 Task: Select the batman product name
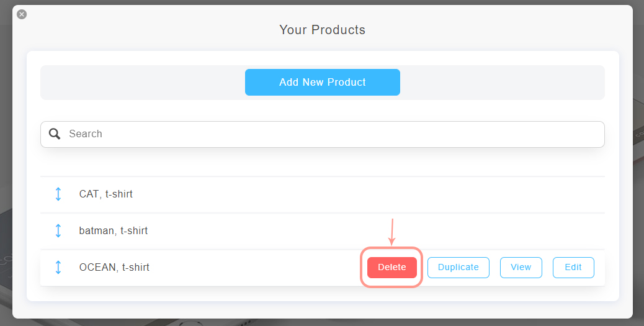coord(97,230)
